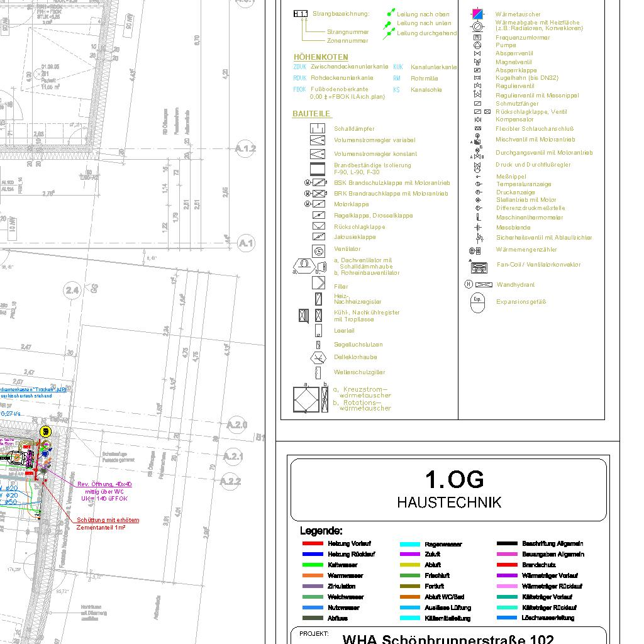Click the Fan-Coil / Ventilatorkonvektor symbol

click(479, 267)
